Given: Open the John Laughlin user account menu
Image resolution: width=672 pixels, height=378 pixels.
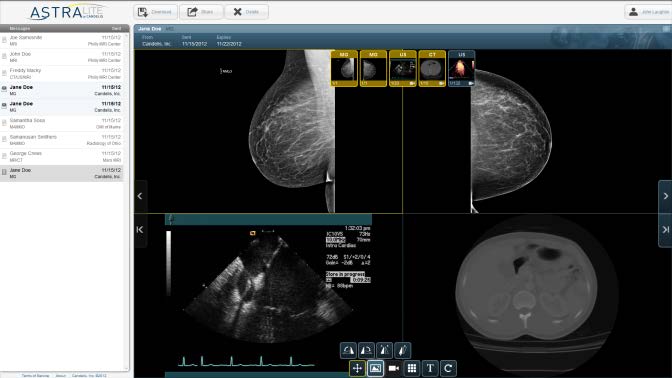Looking at the screenshot, I should click(x=648, y=12).
